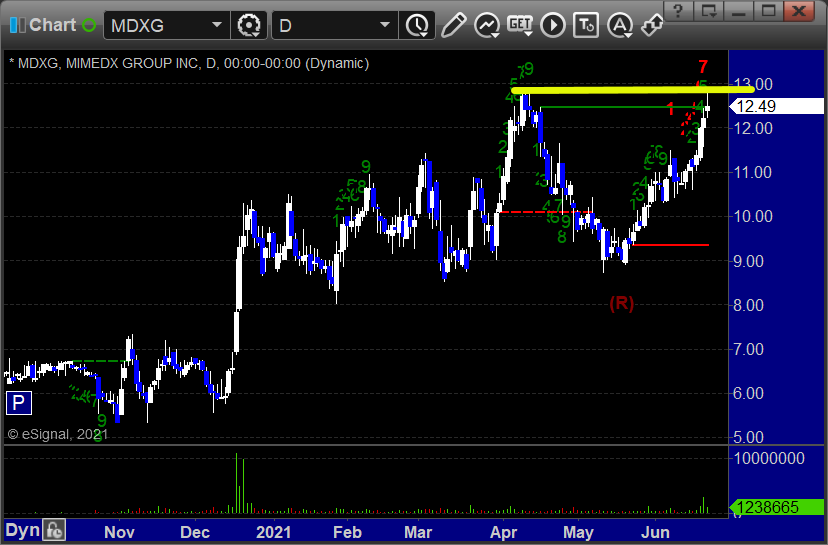828x545 pixels.
Task: Click the 10000000 volume axis label
Action: [769, 458]
